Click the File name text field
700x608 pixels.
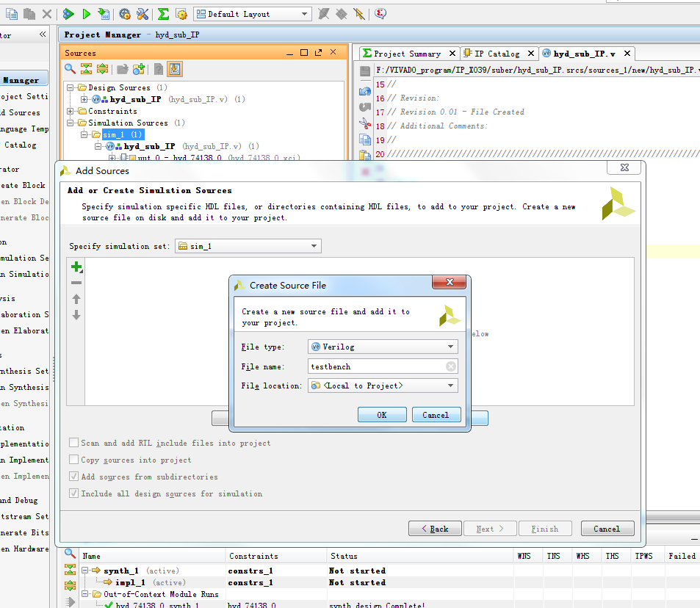tap(375, 366)
